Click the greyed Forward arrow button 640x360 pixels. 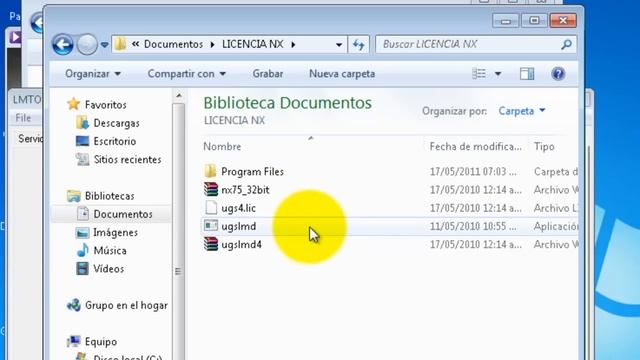click(87, 44)
